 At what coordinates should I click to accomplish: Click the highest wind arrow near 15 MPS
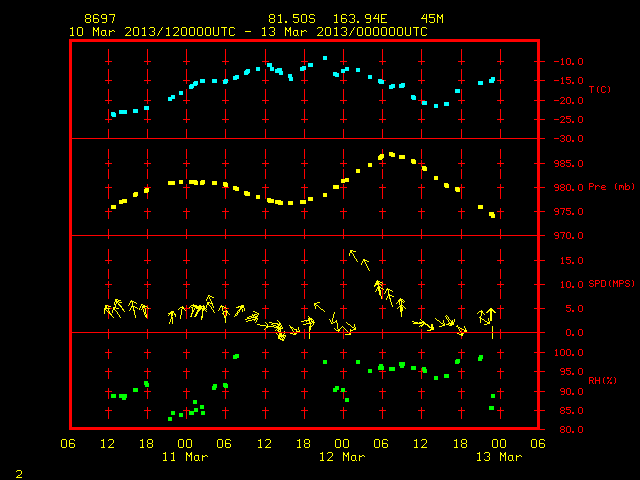point(353,256)
